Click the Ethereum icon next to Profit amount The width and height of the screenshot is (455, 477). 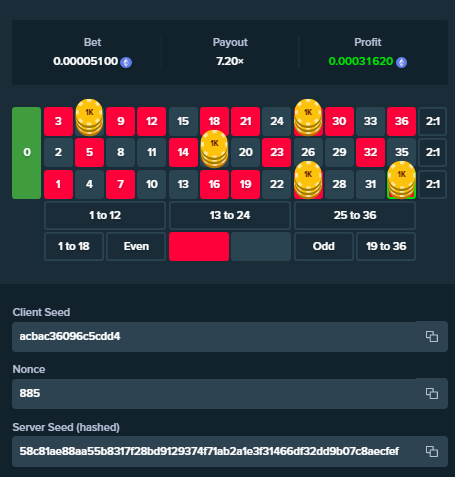click(x=401, y=62)
